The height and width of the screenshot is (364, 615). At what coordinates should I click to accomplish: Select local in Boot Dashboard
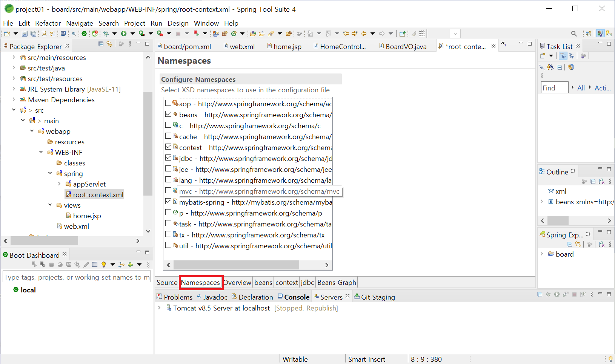tap(25, 290)
